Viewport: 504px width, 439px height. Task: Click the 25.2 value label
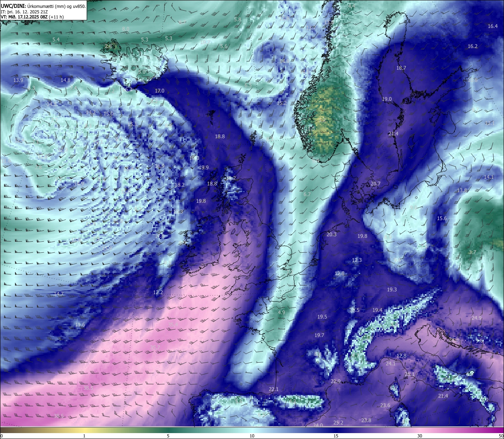click(x=338, y=422)
